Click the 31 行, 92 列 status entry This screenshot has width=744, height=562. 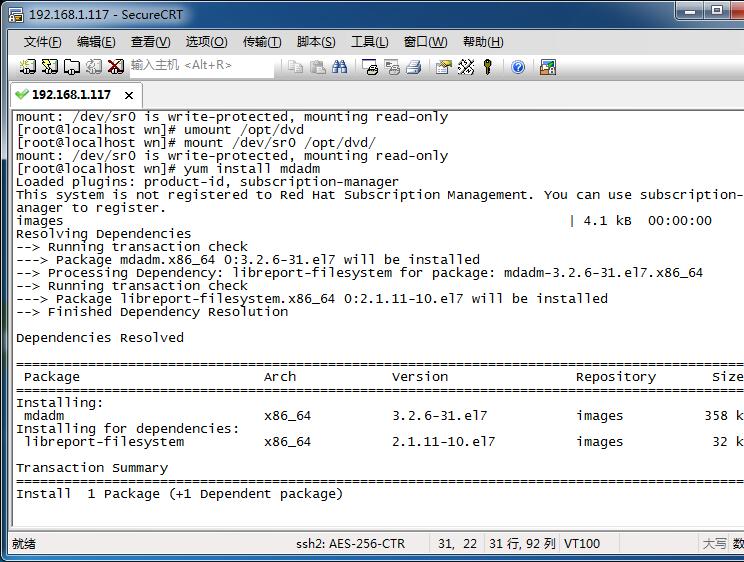[x=522, y=543]
